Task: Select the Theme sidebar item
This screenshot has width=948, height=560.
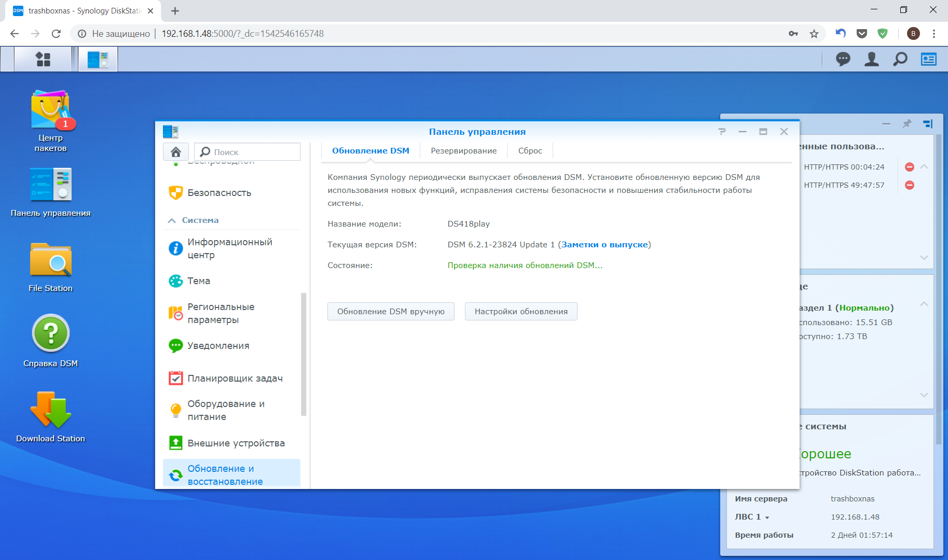Action: tap(231, 281)
